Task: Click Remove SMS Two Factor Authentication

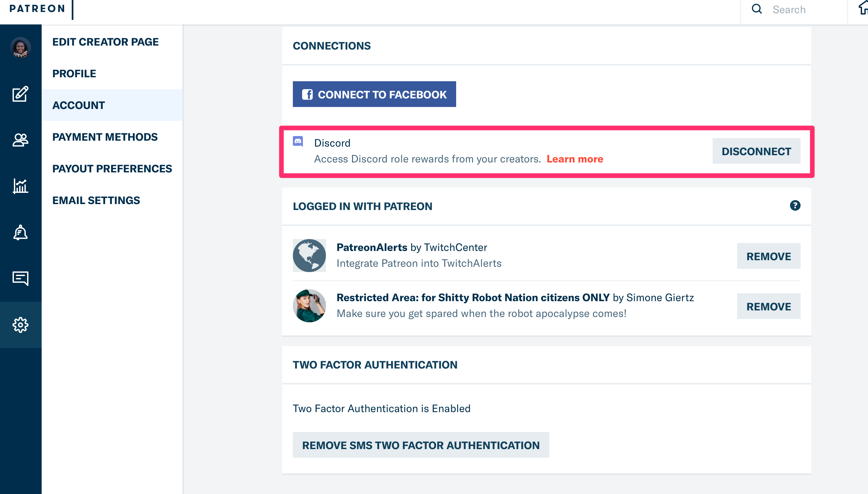Action: [x=420, y=445]
